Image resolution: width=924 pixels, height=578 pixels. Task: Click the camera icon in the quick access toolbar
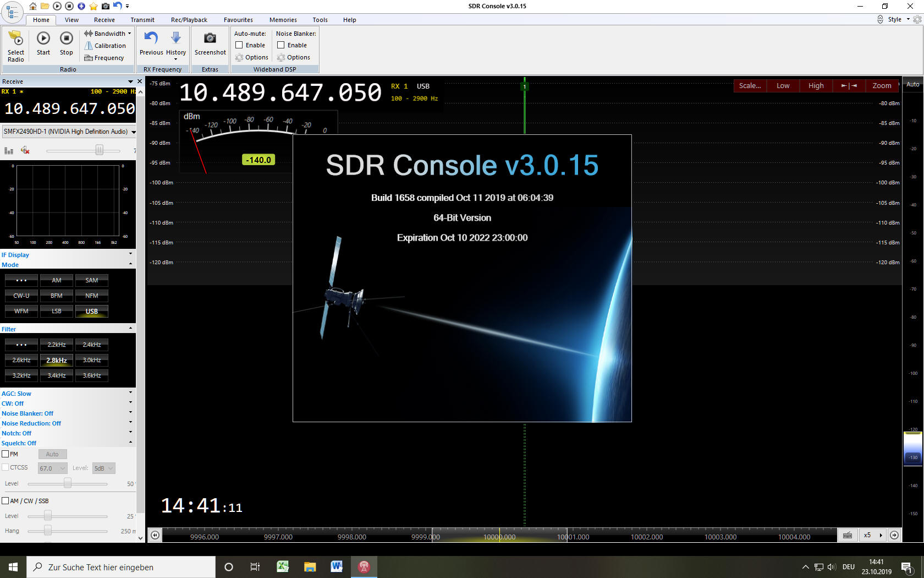point(106,6)
